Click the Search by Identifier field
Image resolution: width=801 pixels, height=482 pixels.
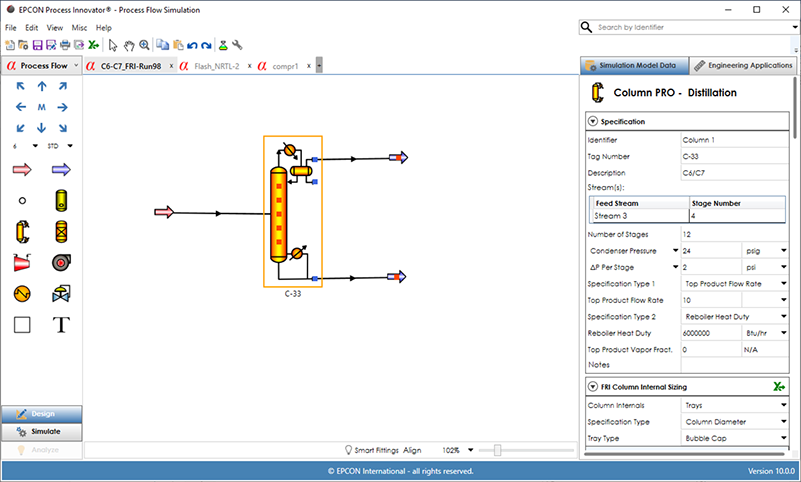688,28
